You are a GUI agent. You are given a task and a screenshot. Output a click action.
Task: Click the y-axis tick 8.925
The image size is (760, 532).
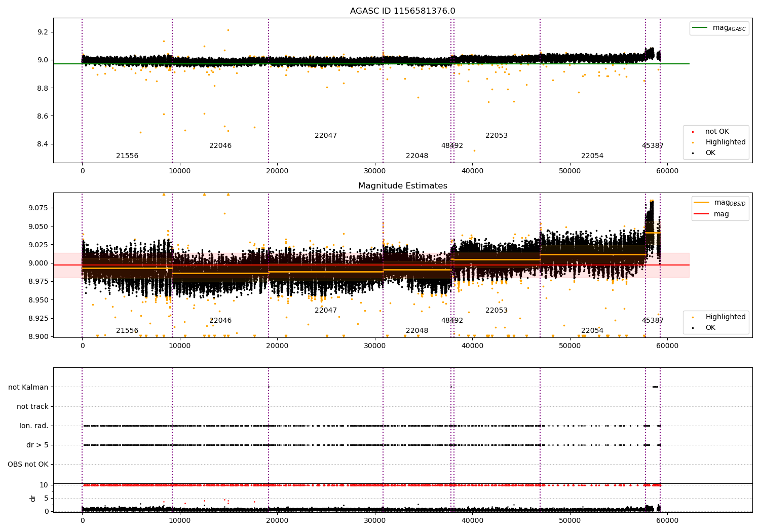pos(38,318)
